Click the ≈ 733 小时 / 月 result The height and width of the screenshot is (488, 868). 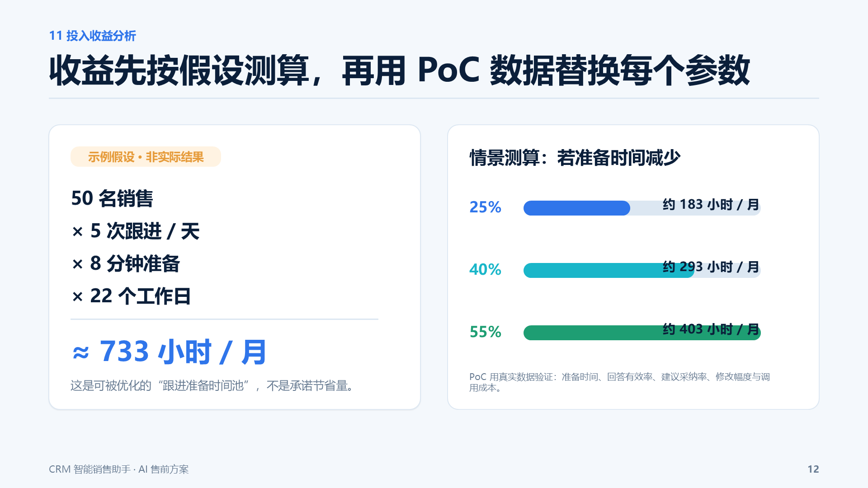169,352
